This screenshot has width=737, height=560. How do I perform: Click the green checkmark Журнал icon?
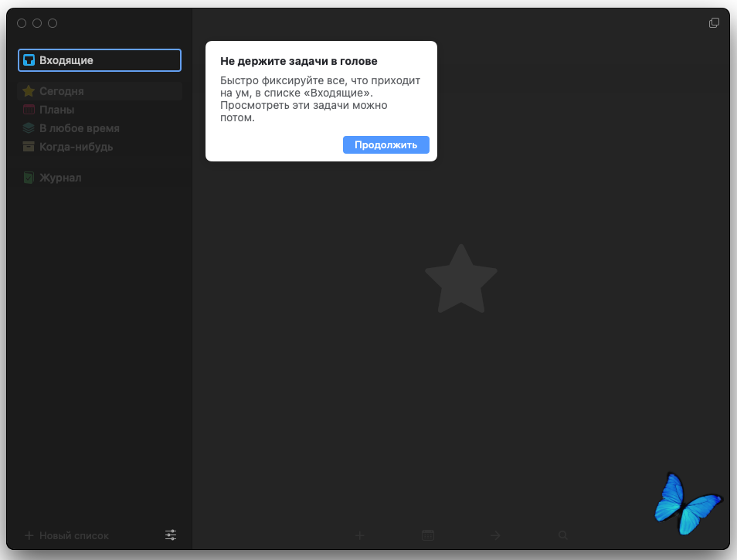pos(29,178)
